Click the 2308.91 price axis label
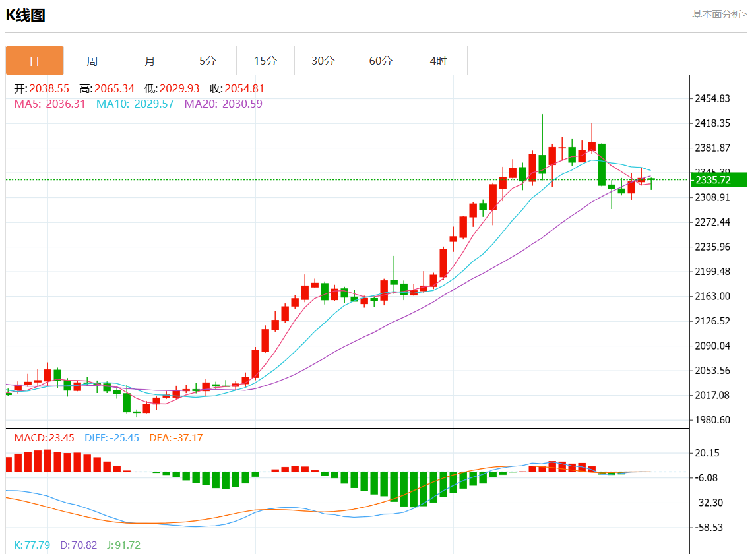This screenshot has height=554, width=756. pos(712,197)
